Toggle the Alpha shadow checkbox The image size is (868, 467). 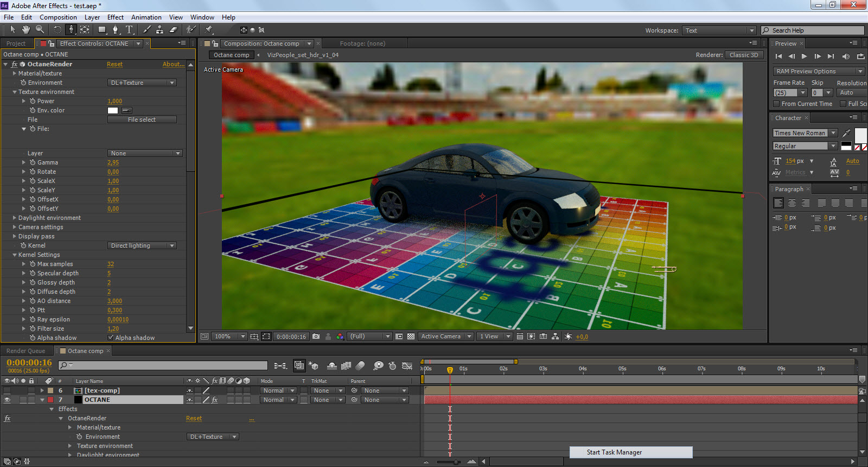(x=111, y=338)
